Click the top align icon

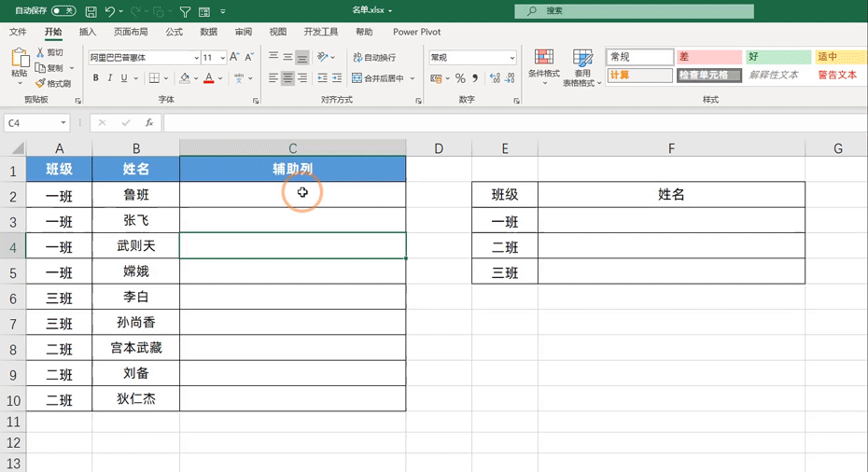pyautogui.click(x=273, y=57)
